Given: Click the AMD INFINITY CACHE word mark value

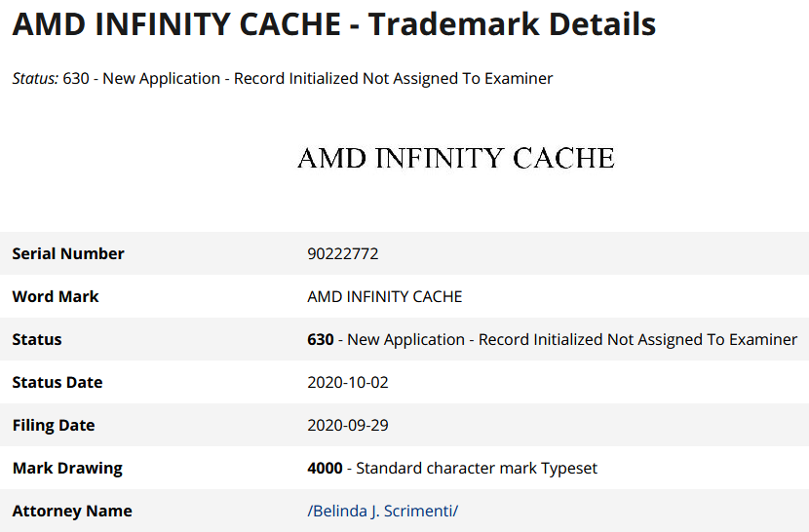Looking at the screenshot, I should 384,296.
